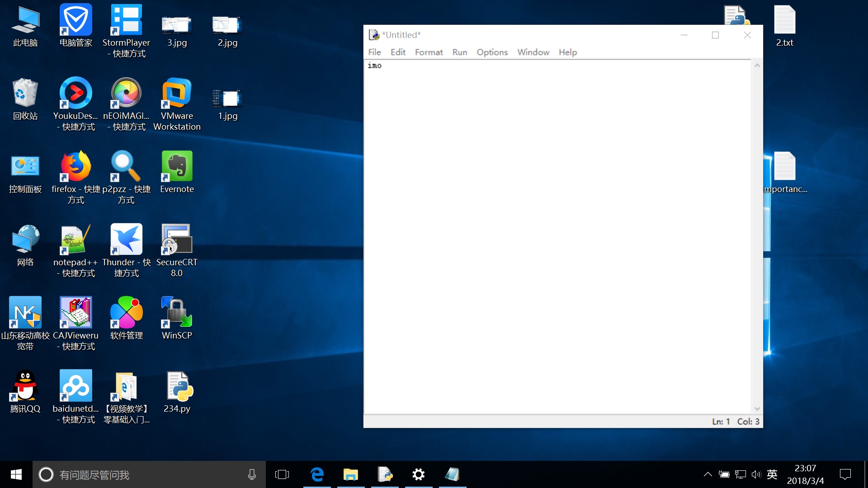Click the Cortana search box
868x488 pixels.
click(149, 474)
